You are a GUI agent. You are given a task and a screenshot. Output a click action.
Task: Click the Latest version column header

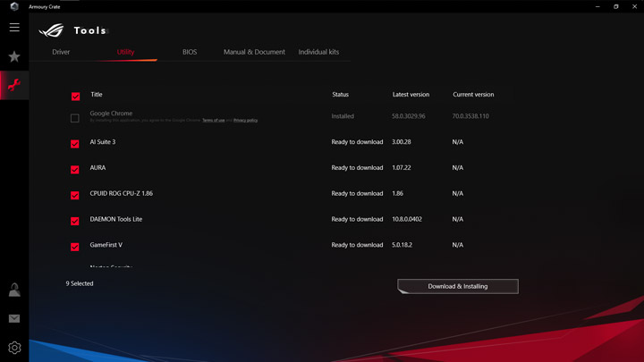point(411,95)
